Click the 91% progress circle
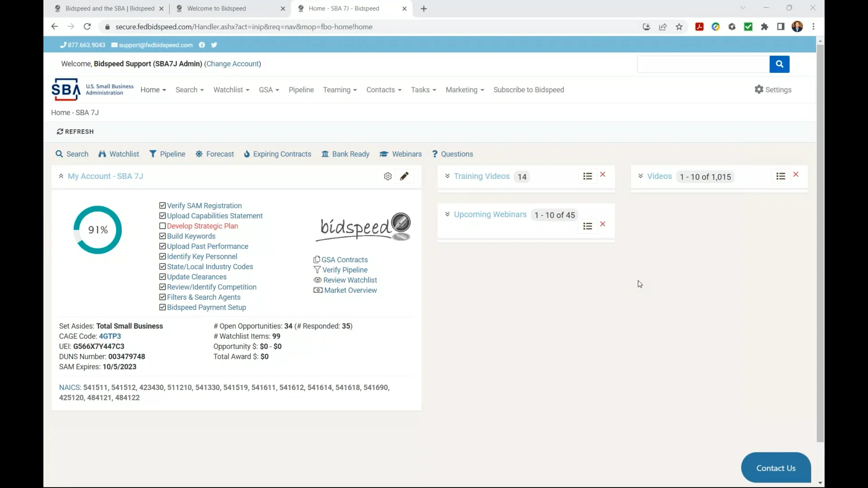The image size is (868, 488). tap(97, 230)
